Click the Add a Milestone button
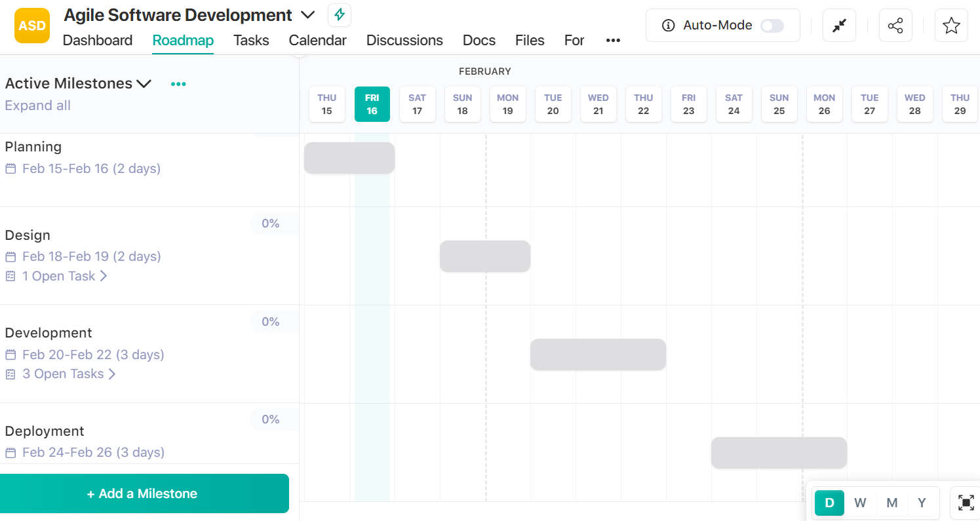 click(x=144, y=493)
